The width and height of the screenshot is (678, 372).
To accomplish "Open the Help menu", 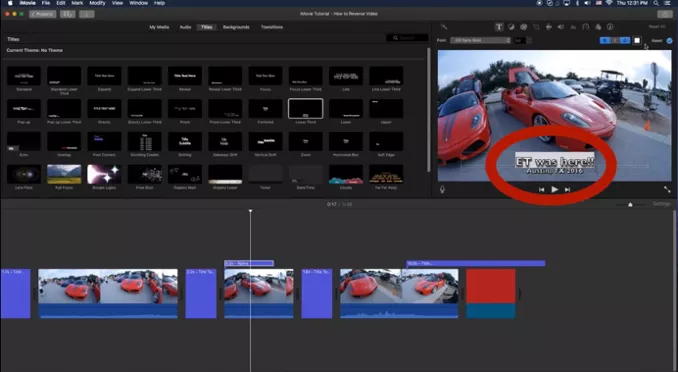I will point(160,3).
